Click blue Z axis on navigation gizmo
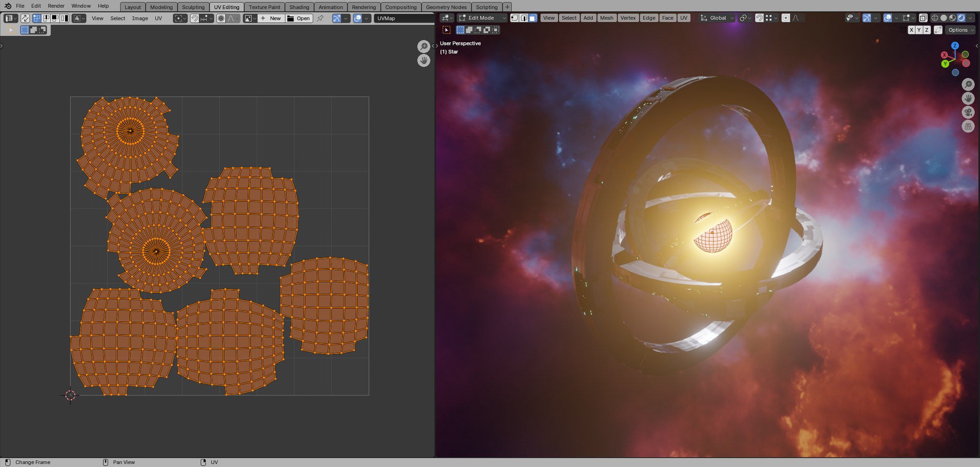The height and width of the screenshot is (467, 980). 955,46
